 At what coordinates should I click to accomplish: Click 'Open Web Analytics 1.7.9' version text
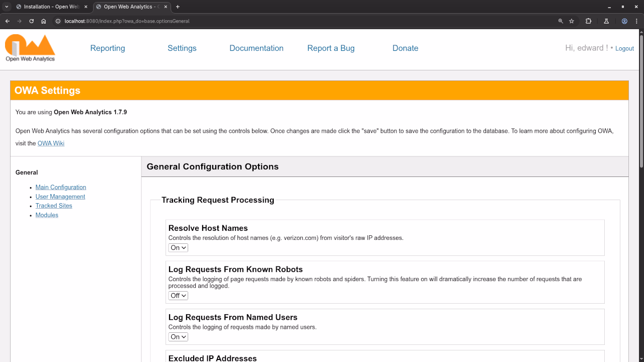tap(91, 112)
